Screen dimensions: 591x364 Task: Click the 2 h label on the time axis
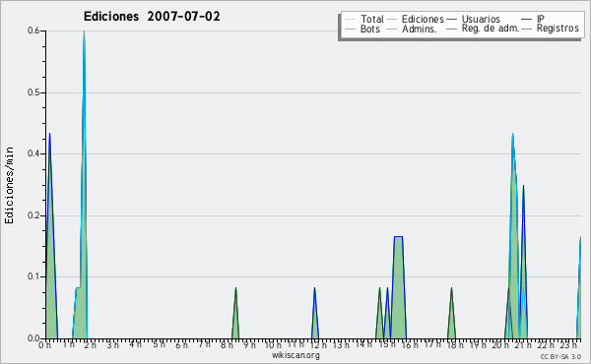click(90, 344)
